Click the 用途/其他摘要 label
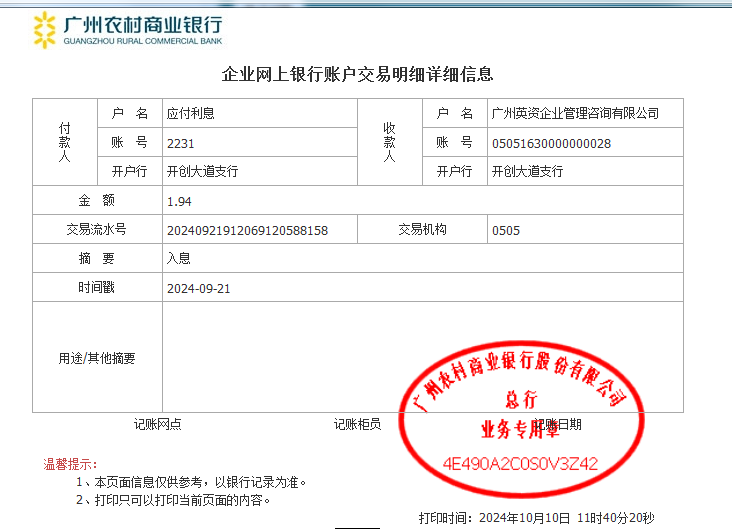732x529 pixels. coord(97,358)
